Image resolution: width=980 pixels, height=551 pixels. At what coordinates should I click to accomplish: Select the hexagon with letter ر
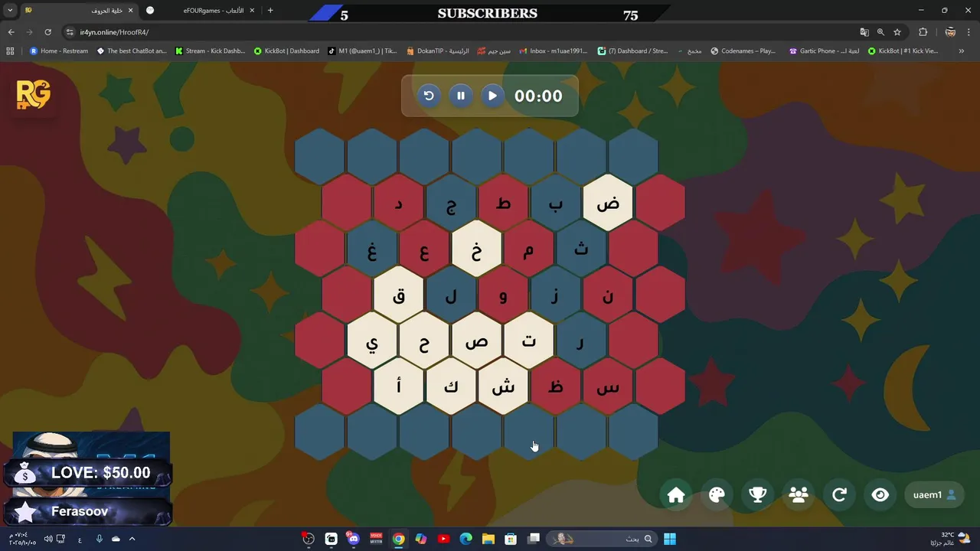(x=581, y=341)
